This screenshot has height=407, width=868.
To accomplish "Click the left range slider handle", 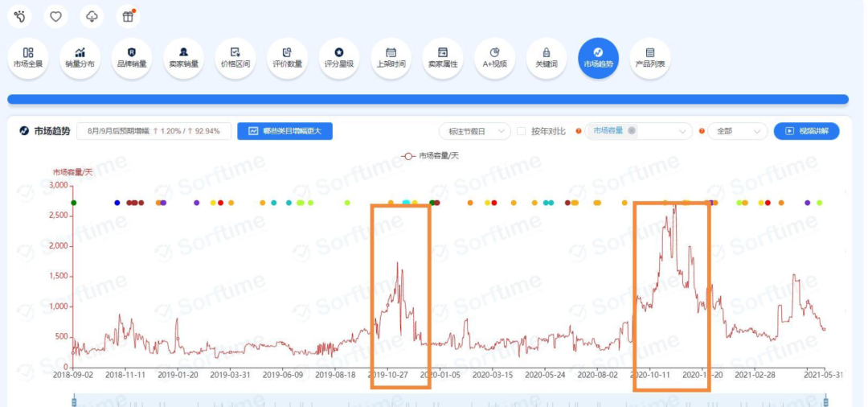I will point(74,401).
